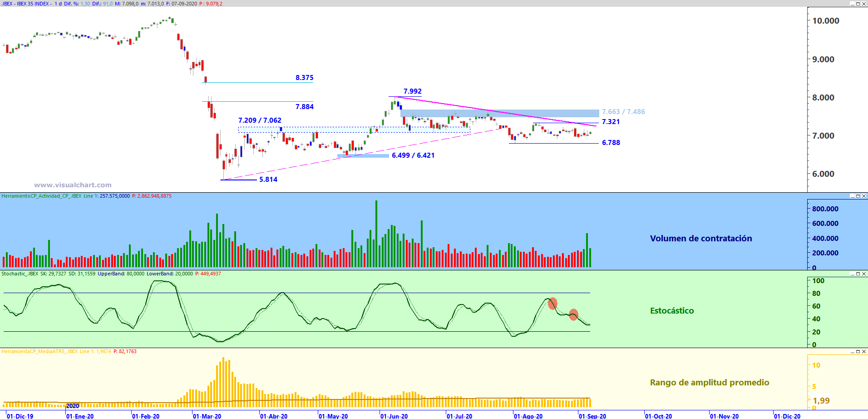Click the 01-Abr-20 date on time axis
The width and height of the screenshot is (868, 419).
pyautogui.click(x=274, y=416)
